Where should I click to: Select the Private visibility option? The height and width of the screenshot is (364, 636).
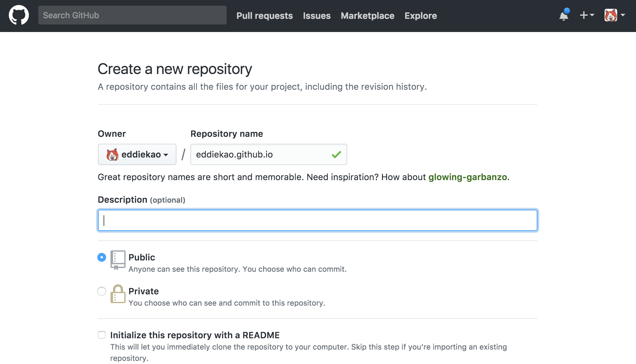click(x=101, y=291)
